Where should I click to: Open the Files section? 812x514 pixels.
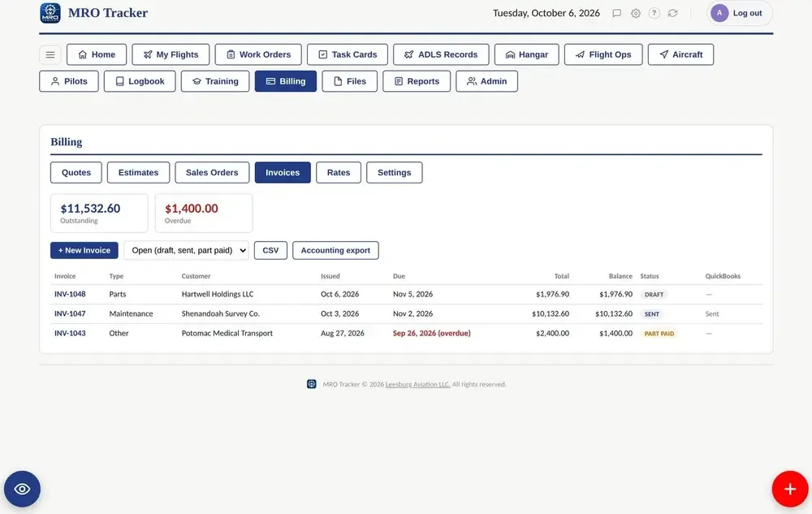349,81
